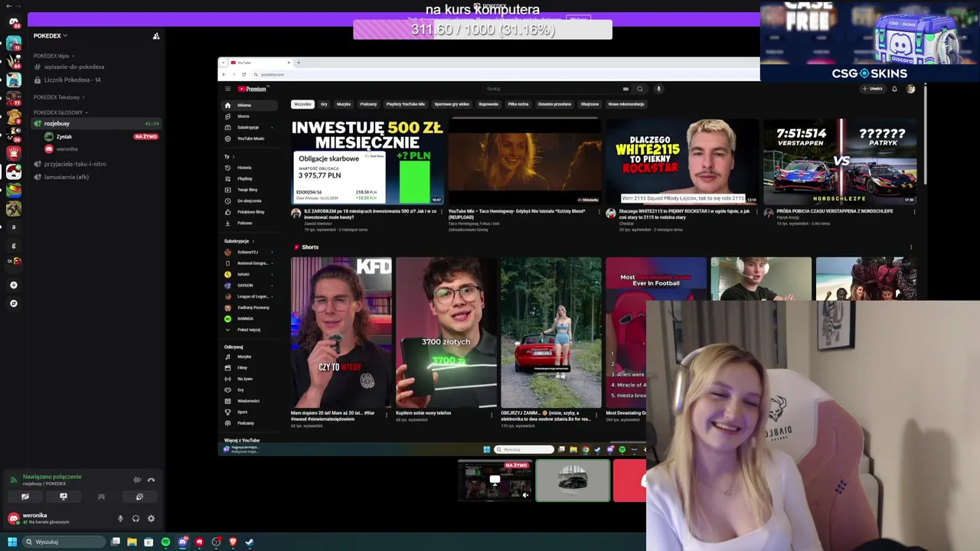This screenshot has width=980, height=551.
Task: Open more options for Shorts section
Action: [x=910, y=247]
